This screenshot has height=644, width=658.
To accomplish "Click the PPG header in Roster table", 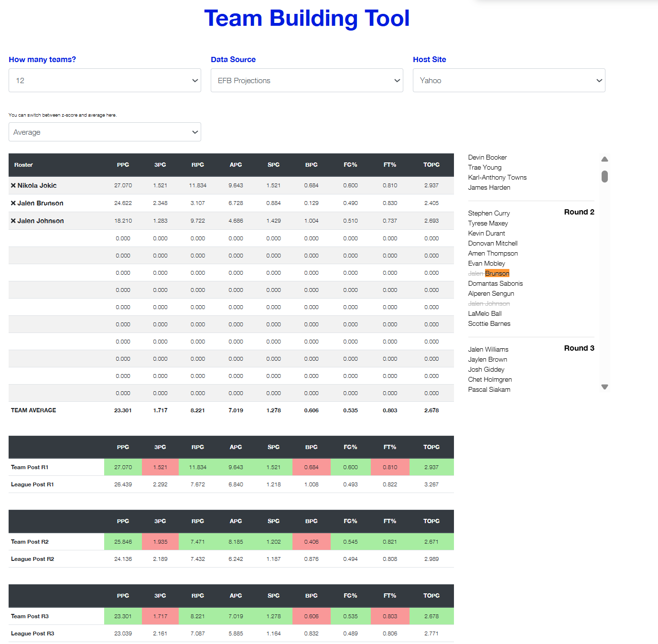I will 123,165.
